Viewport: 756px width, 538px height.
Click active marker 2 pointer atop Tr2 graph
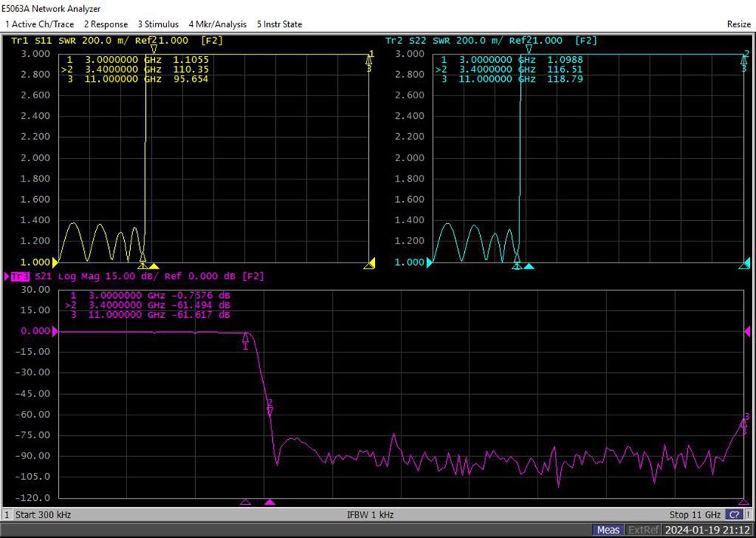[x=529, y=48]
